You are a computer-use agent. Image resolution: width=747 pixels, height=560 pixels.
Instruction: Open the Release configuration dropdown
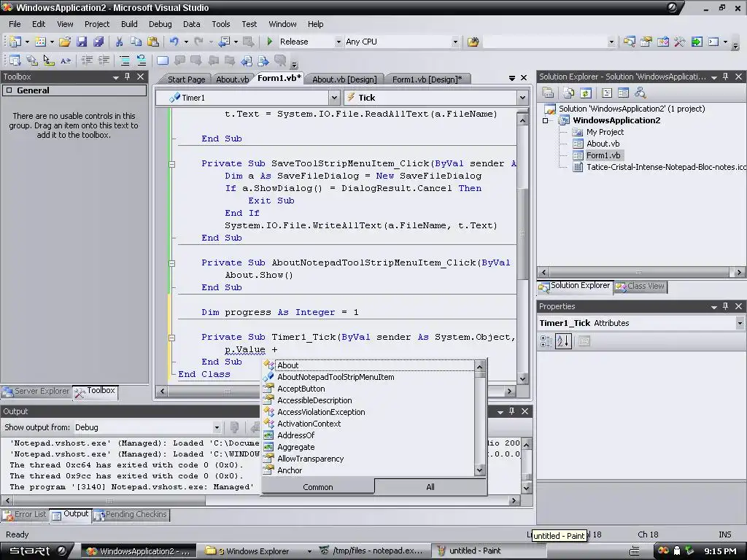click(338, 42)
